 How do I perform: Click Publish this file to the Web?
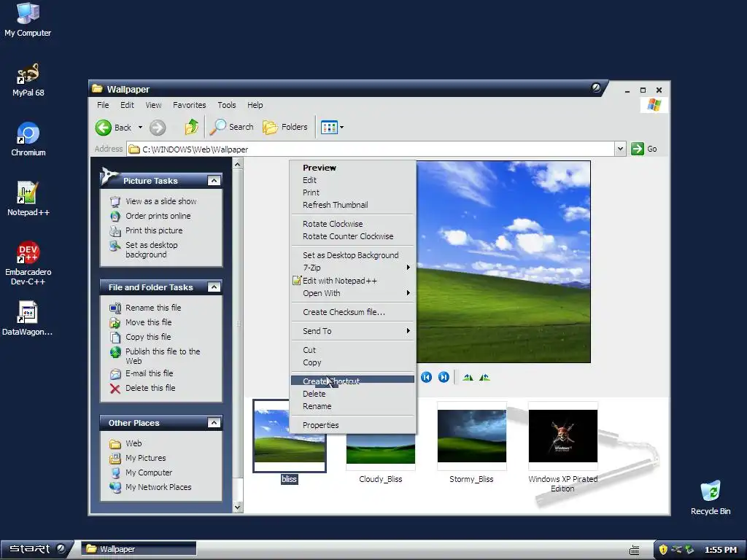163,356
